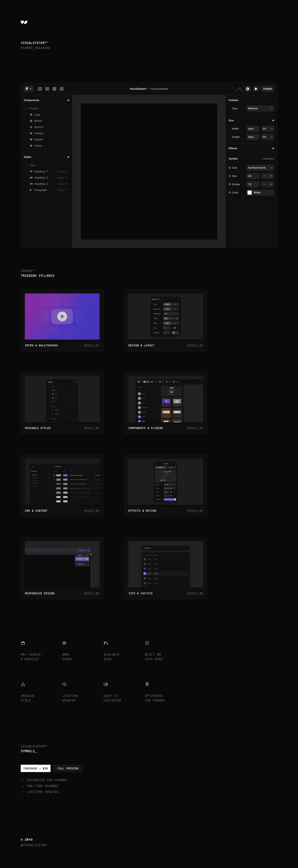
Task: Add an effect with plus icon
Action: click(273, 148)
